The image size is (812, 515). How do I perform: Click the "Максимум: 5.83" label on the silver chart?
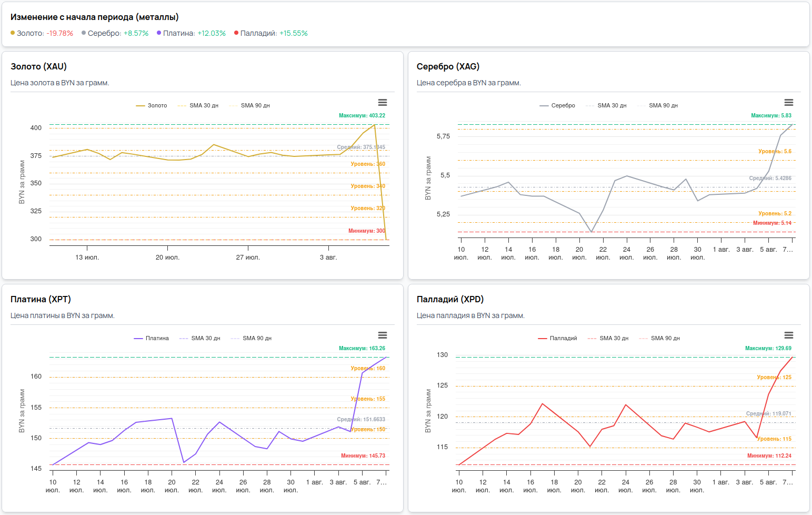(x=771, y=115)
